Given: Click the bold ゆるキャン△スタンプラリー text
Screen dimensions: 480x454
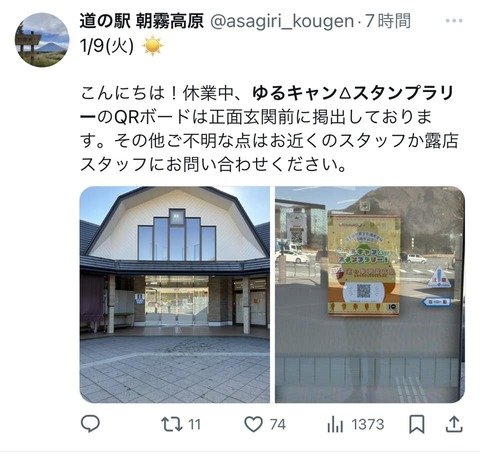Looking at the screenshot, I should pos(267,105).
